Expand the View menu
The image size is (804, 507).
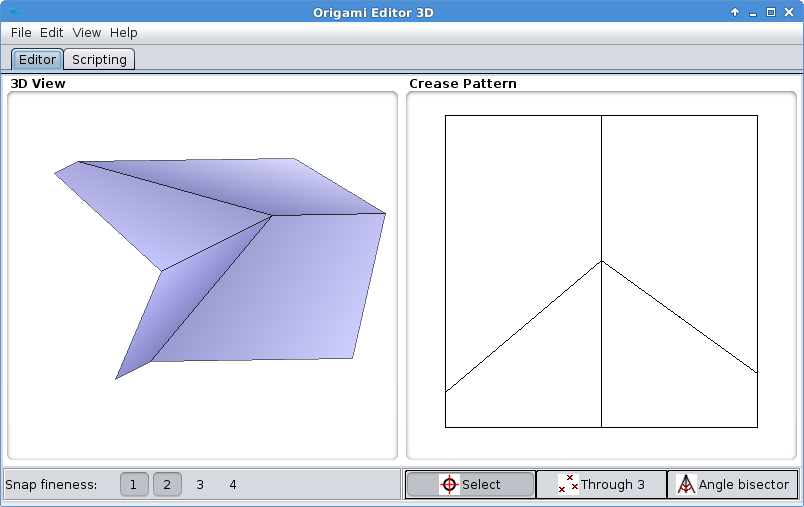click(x=86, y=33)
